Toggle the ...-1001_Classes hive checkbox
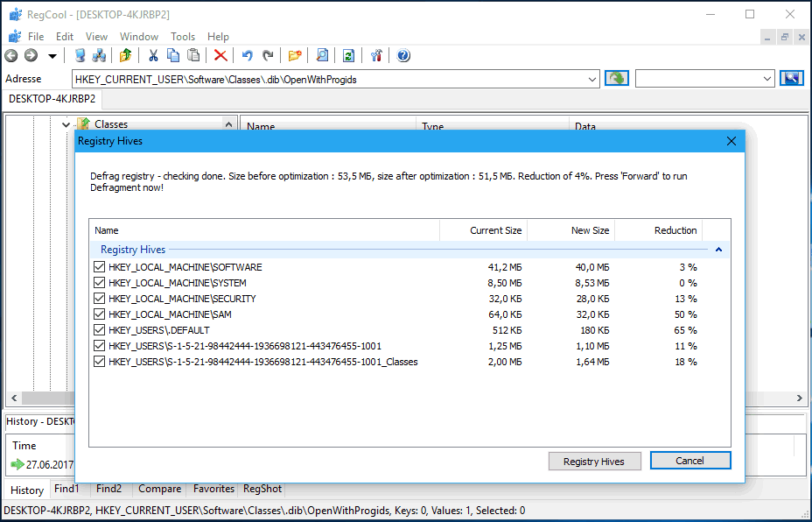The height and width of the screenshot is (522, 812). (x=100, y=362)
